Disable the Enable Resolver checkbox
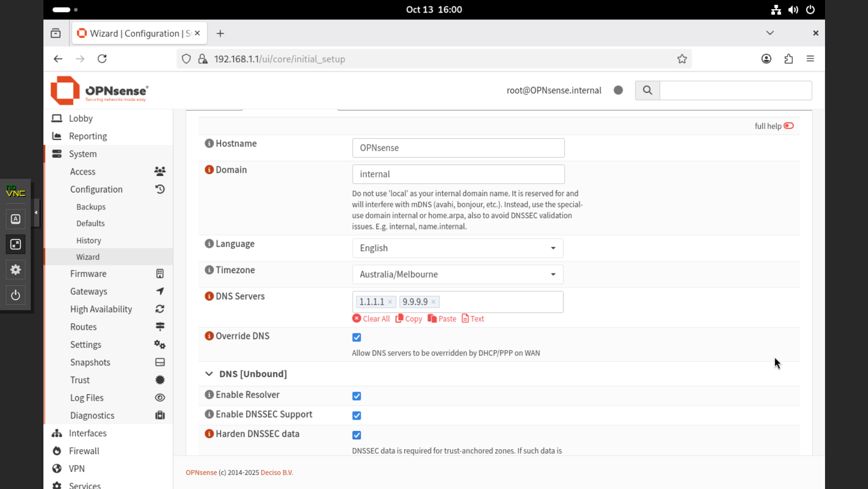 point(356,396)
